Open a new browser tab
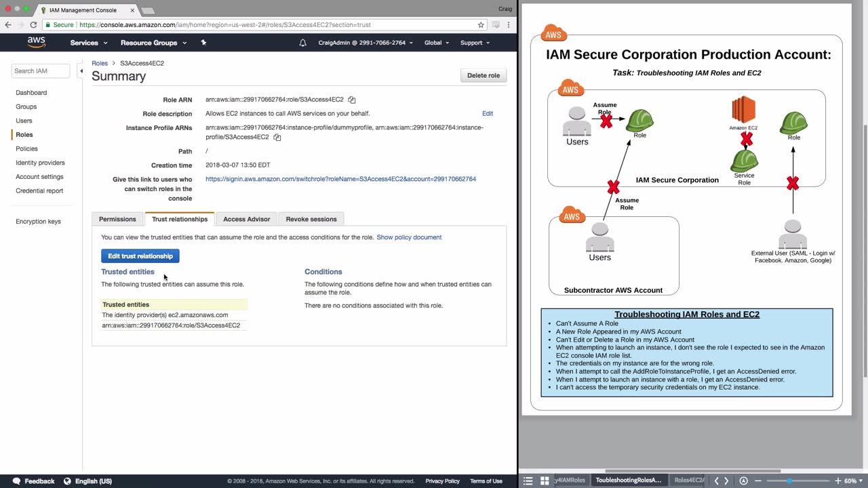The height and width of the screenshot is (488, 868). (148, 10)
